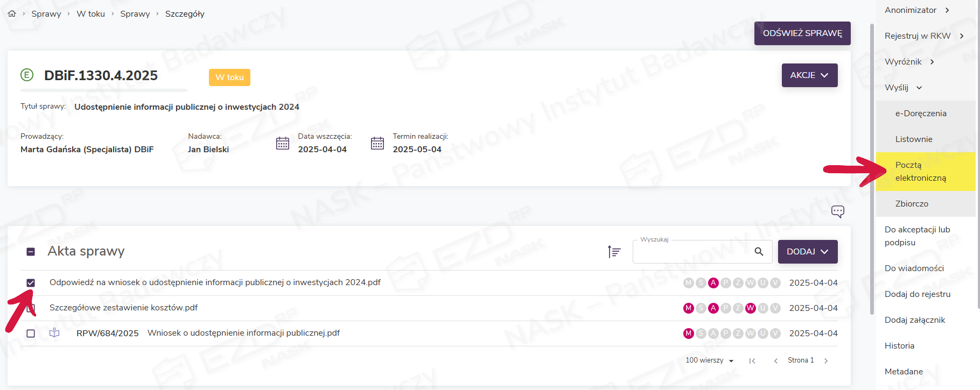Click into the Wyszukaj search field

point(692,252)
